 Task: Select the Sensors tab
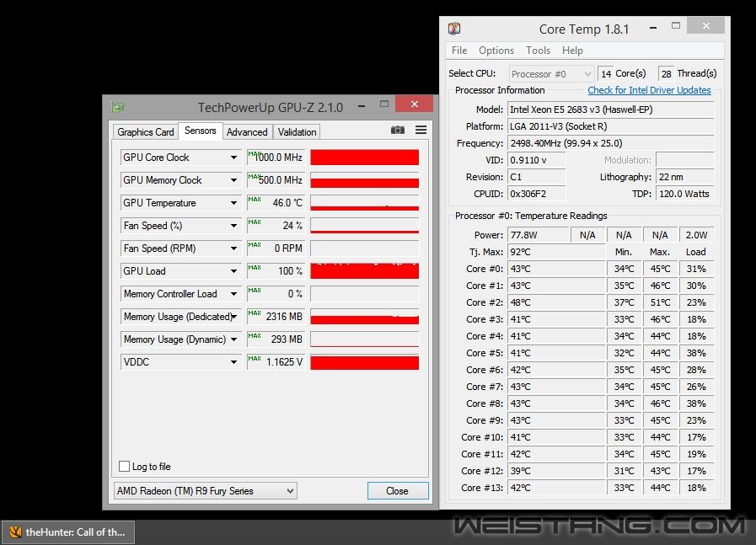click(200, 131)
